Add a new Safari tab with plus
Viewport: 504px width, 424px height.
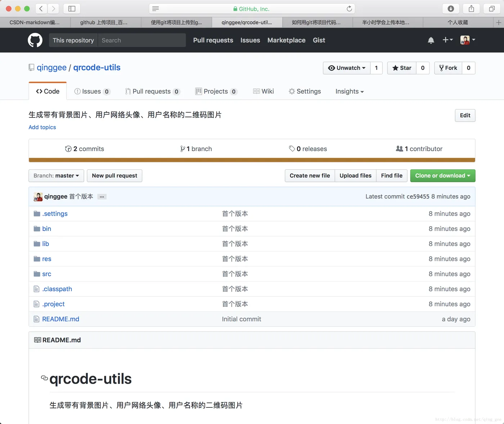coord(499,22)
